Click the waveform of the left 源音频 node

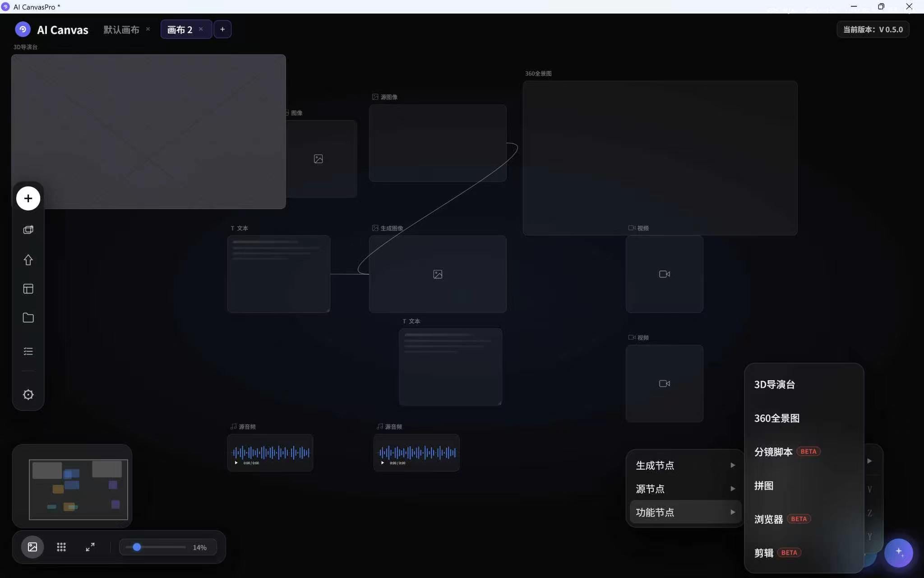pos(270,452)
